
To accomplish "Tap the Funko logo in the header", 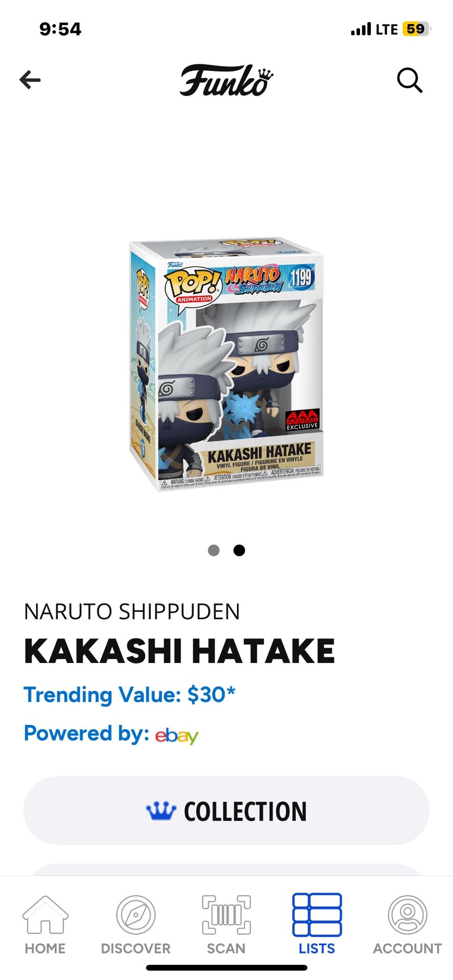I will (x=226, y=80).
